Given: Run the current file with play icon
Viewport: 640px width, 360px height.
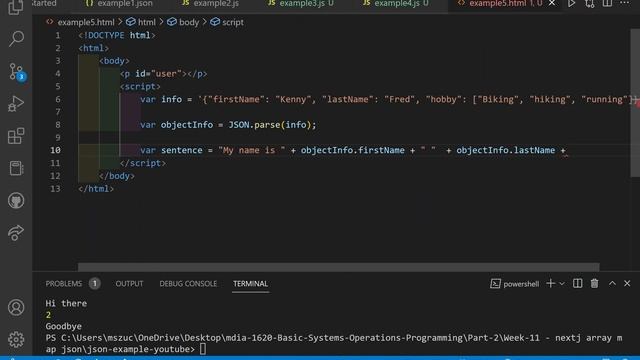Looking at the screenshot, I should [x=571, y=4].
